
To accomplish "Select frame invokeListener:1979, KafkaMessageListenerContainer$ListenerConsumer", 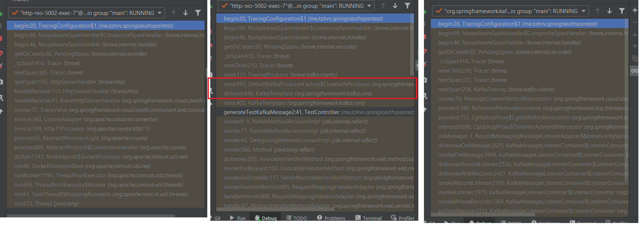I will tap(530, 192).
